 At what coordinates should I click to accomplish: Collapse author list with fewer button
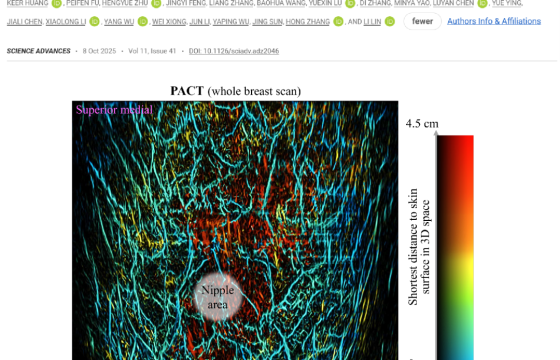422,21
